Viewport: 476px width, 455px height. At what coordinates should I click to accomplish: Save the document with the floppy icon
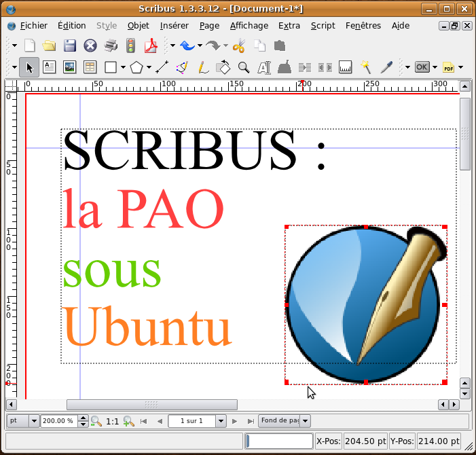(x=70, y=45)
